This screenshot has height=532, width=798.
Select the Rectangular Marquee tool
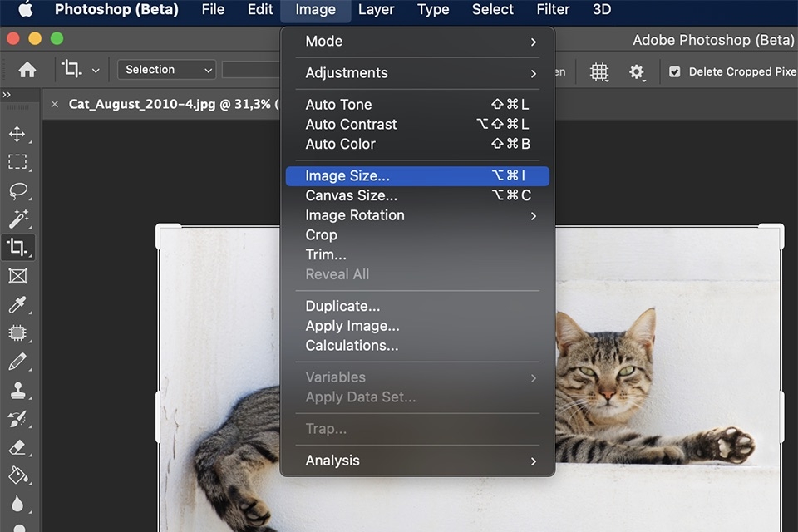[x=18, y=162]
